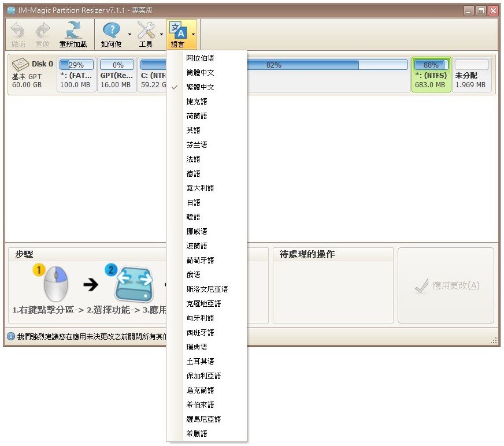Click the 88% usage bar
This screenshot has height=446, width=504.
(431, 65)
